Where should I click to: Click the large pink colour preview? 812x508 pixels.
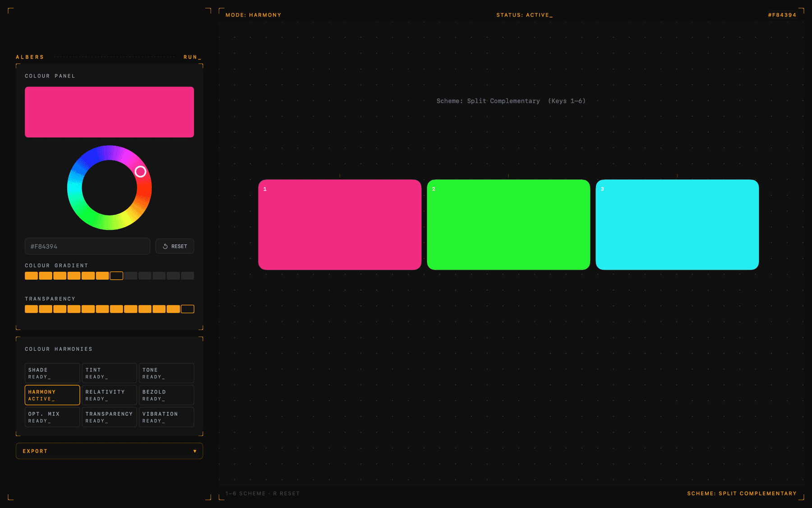109,112
